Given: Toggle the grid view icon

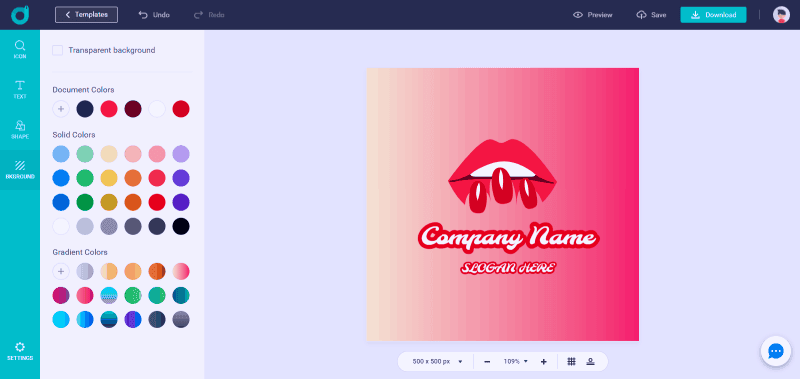Looking at the screenshot, I should click(x=571, y=362).
